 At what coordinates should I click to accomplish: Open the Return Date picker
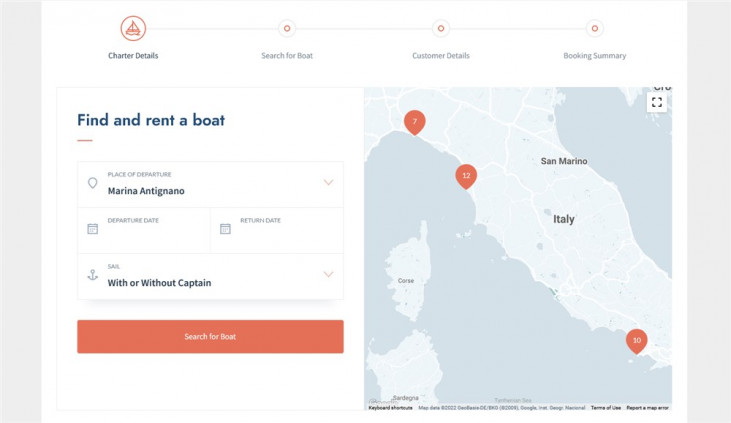click(x=276, y=229)
